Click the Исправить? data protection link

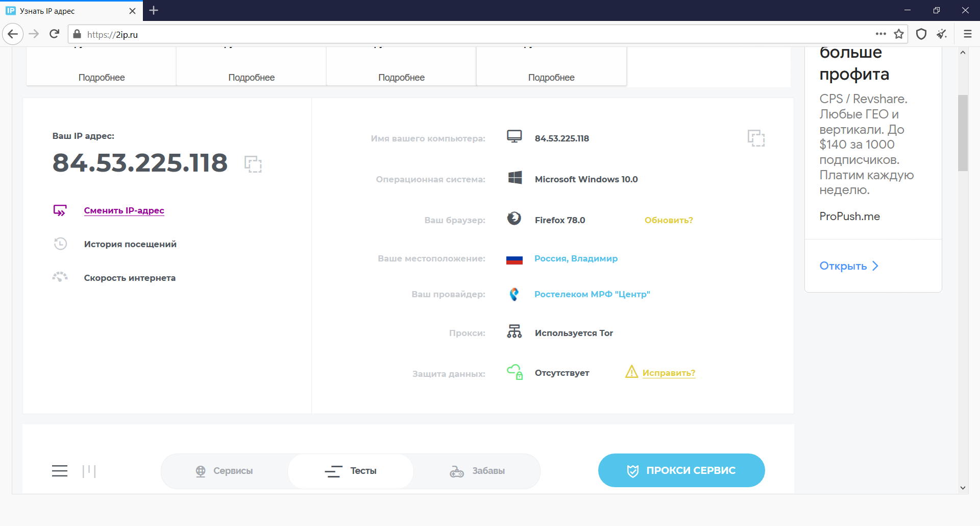669,373
